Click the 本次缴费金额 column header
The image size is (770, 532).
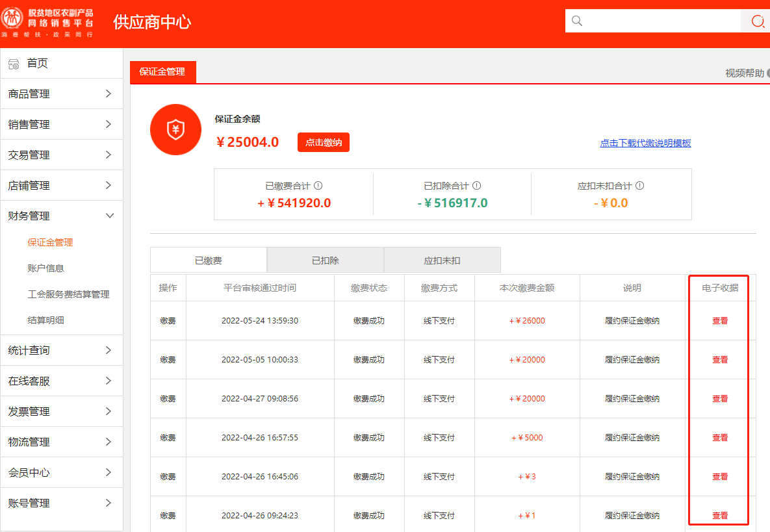[527, 288]
